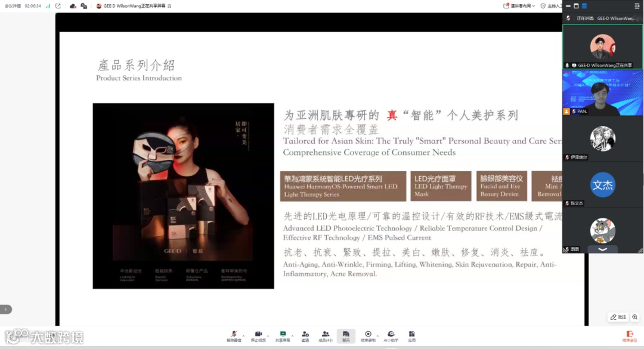
Task: Select PAN participant video tile
Action: pyautogui.click(x=602, y=92)
